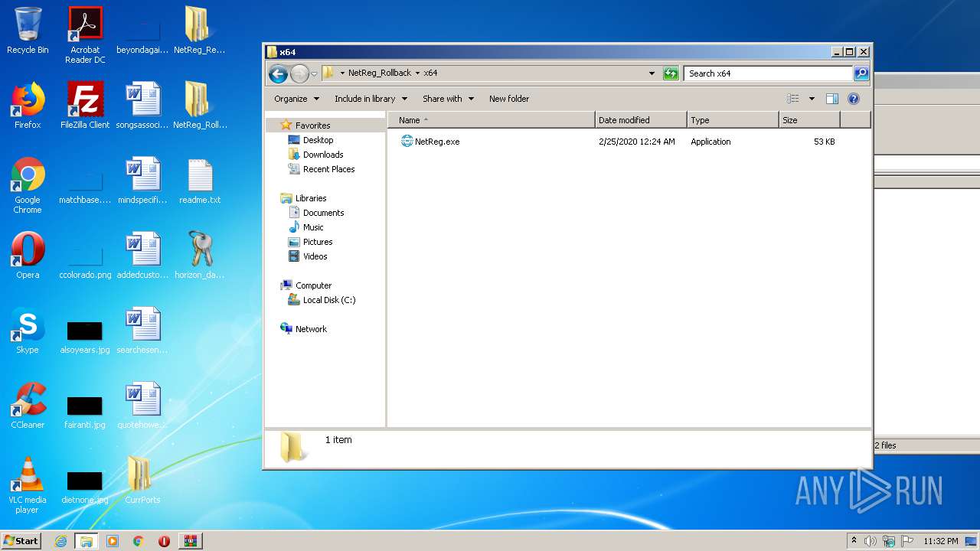Select the Skype desktop icon
This screenshot has height=551, width=980.
coord(28,331)
